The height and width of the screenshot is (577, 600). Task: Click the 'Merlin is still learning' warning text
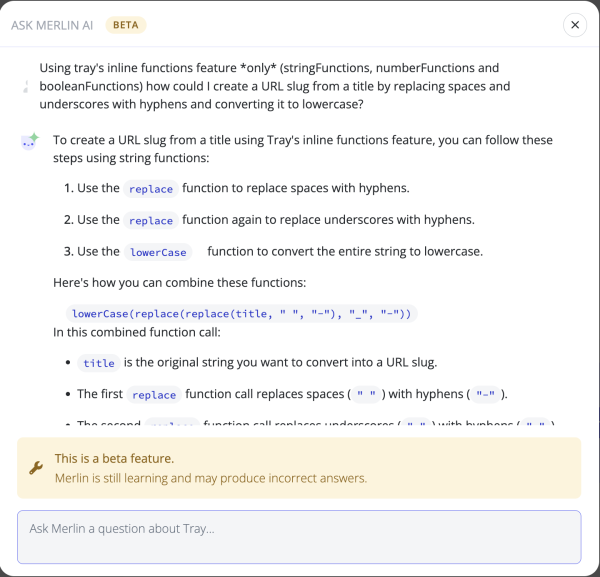point(210,478)
